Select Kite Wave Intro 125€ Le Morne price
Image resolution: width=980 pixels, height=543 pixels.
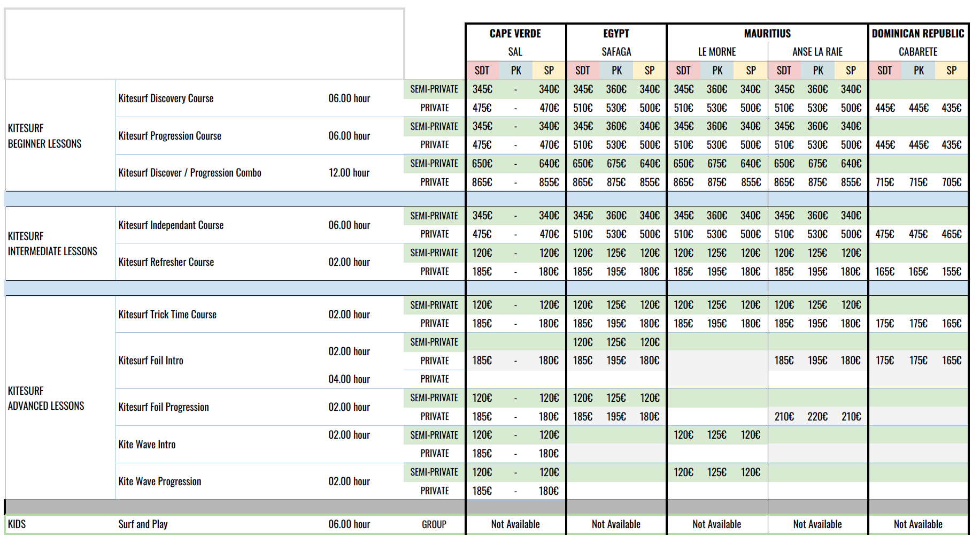click(717, 435)
